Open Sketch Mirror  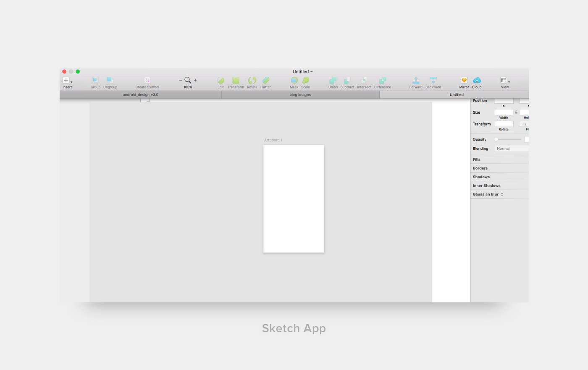pyautogui.click(x=464, y=80)
